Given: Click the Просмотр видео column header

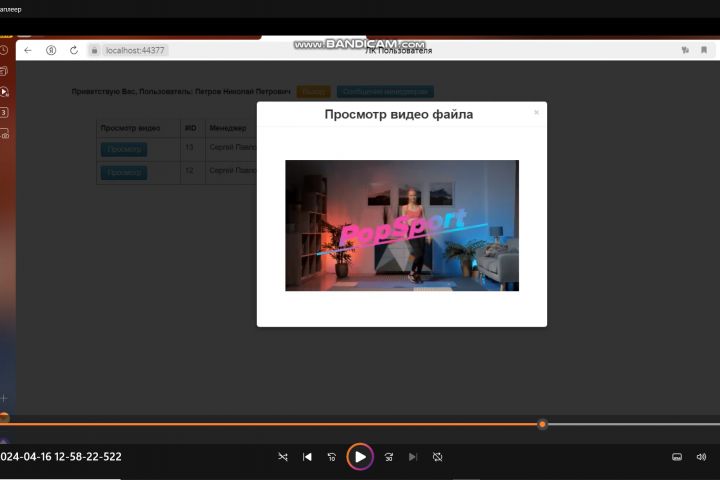Looking at the screenshot, I should click(x=130, y=128).
